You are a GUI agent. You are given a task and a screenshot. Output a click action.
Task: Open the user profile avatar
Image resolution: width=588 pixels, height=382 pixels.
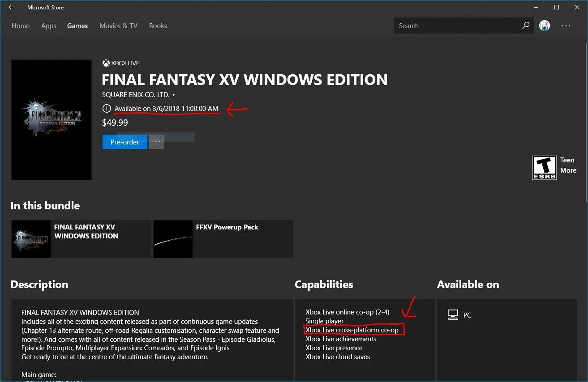pos(545,26)
